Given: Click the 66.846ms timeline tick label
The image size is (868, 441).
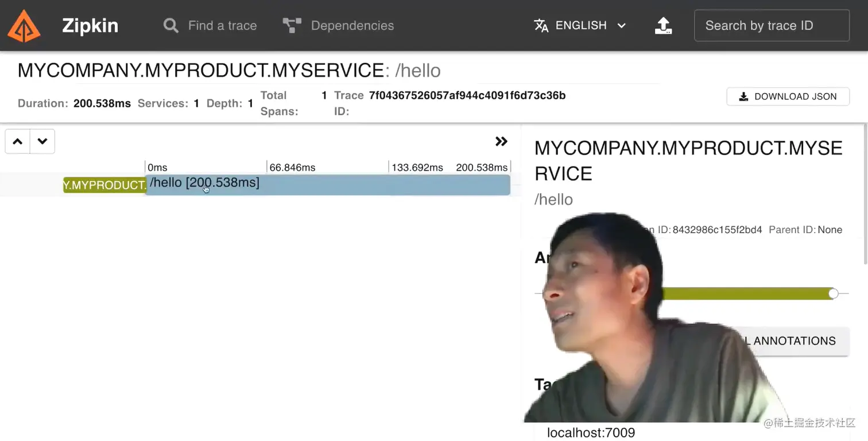Looking at the screenshot, I should pos(292,168).
